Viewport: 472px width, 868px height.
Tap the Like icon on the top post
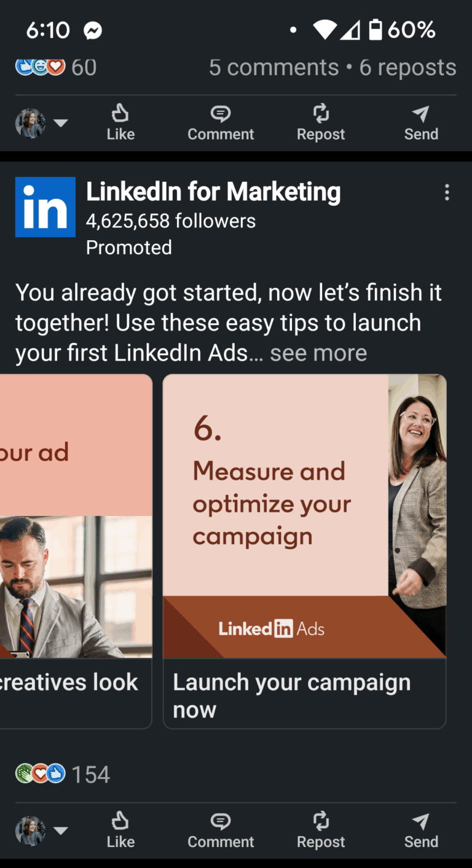pyautogui.click(x=120, y=122)
